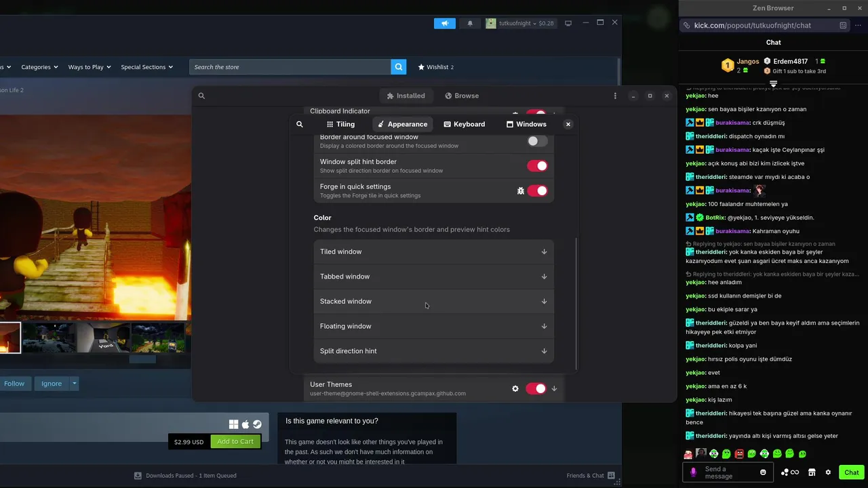Expand User Themes extension details arrow
The image size is (868, 488).
click(554, 388)
